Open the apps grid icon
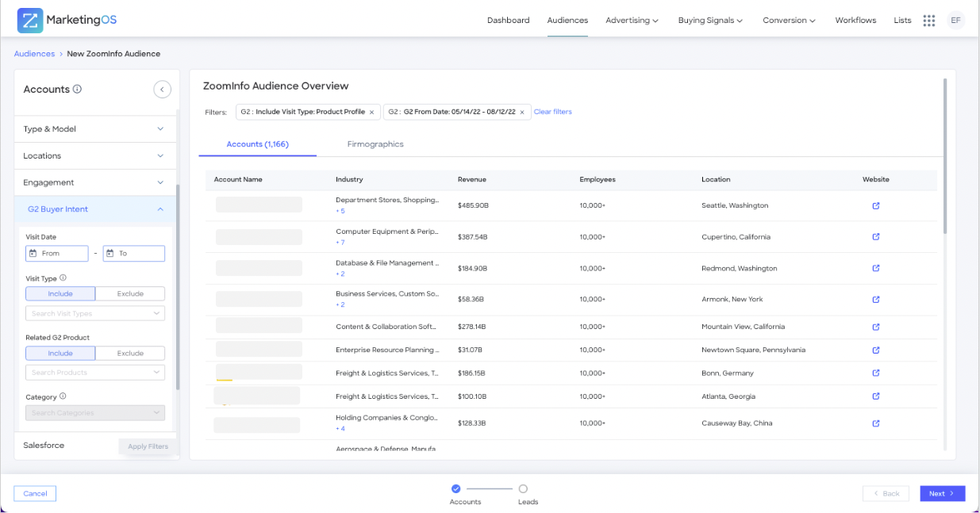980x513 pixels. (x=928, y=21)
